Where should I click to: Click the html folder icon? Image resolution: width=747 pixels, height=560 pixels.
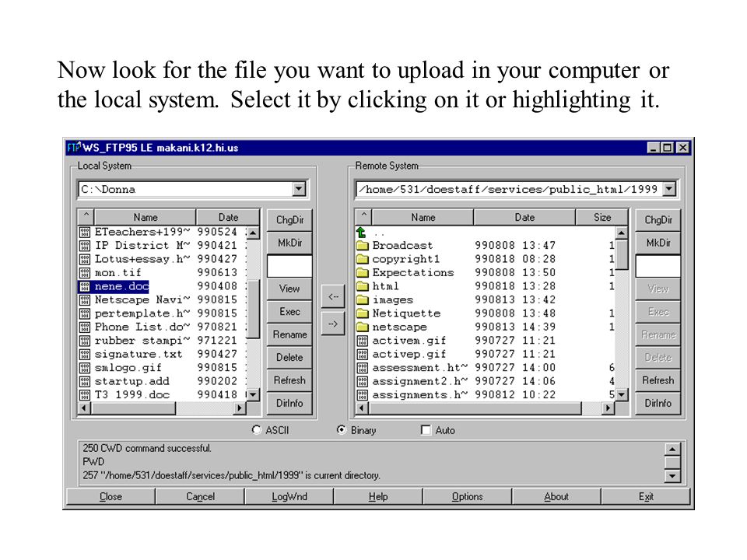point(363,286)
